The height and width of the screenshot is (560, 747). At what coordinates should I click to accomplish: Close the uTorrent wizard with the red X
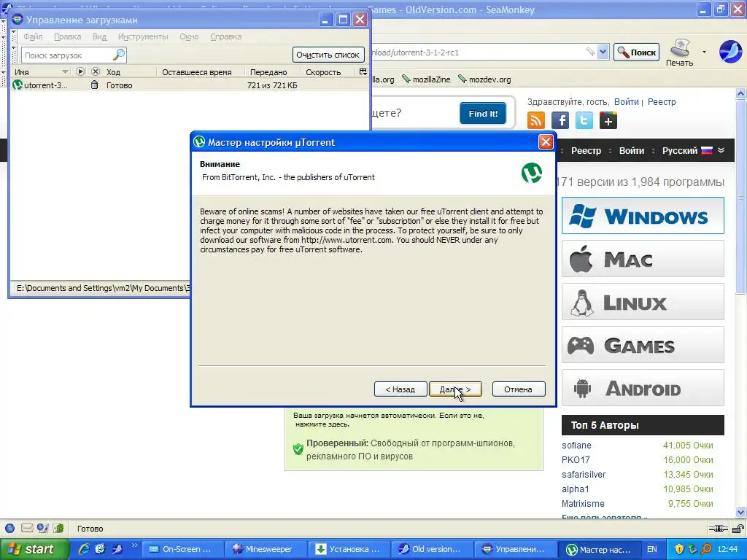click(x=546, y=142)
